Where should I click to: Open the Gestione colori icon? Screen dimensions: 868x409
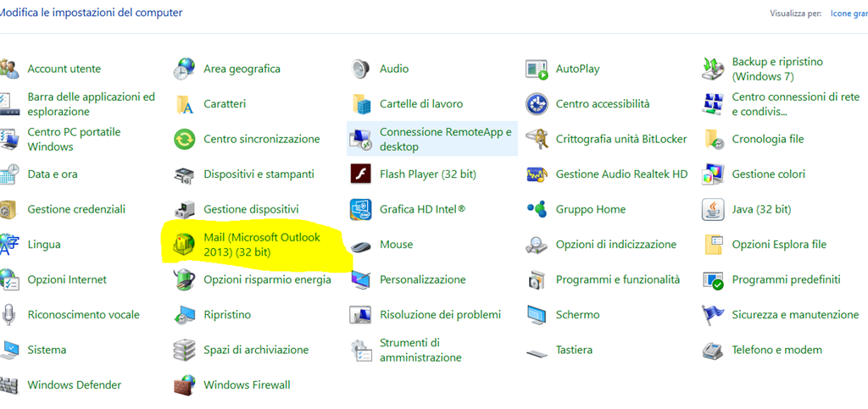tap(712, 174)
